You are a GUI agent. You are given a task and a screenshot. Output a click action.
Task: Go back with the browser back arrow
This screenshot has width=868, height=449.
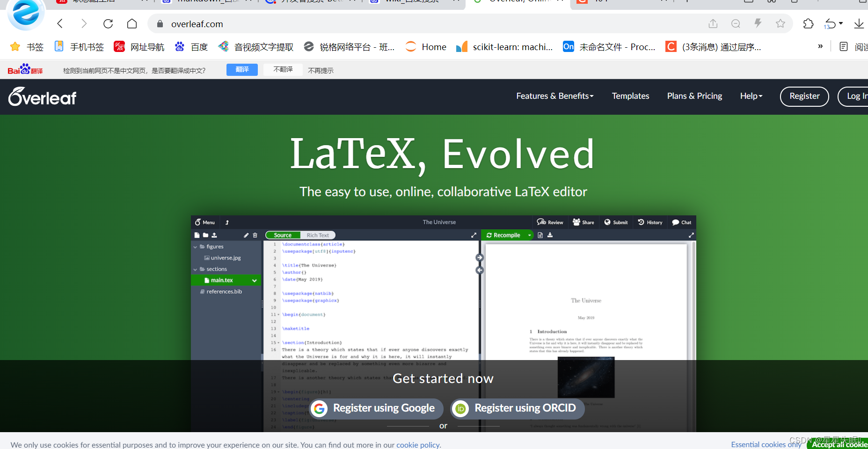(x=60, y=23)
